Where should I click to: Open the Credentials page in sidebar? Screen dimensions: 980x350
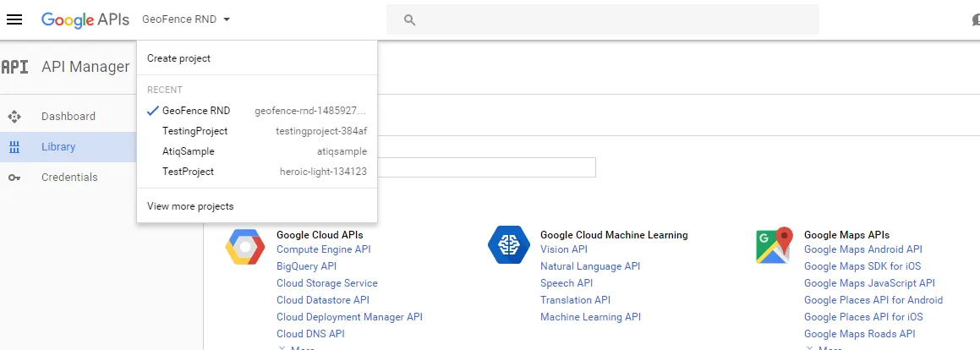coord(69,178)
